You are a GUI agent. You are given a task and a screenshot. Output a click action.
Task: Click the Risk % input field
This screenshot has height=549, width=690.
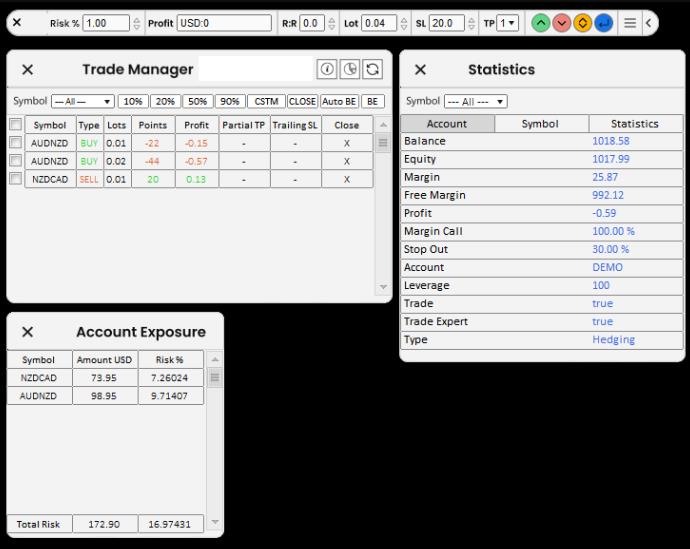pyautogui.click(x=106, y=22)
